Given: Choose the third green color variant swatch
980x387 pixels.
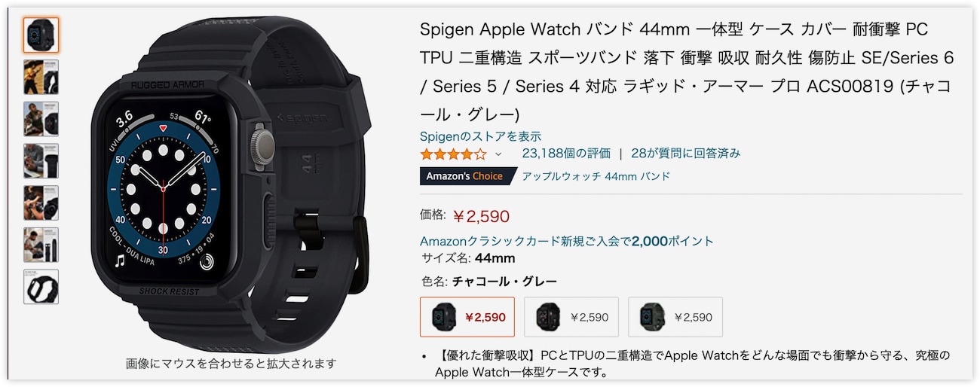Looking at the screenshot, I should (x=675, y=317).
